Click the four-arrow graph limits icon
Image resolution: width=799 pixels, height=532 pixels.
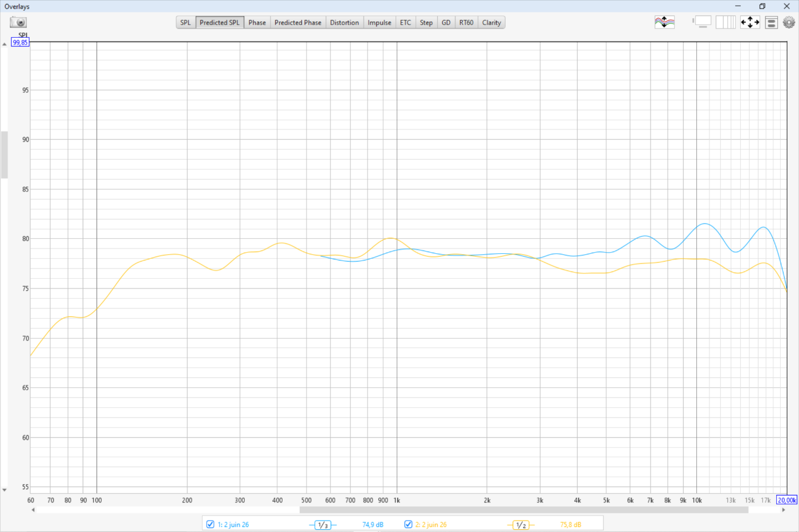coord(750,22)
